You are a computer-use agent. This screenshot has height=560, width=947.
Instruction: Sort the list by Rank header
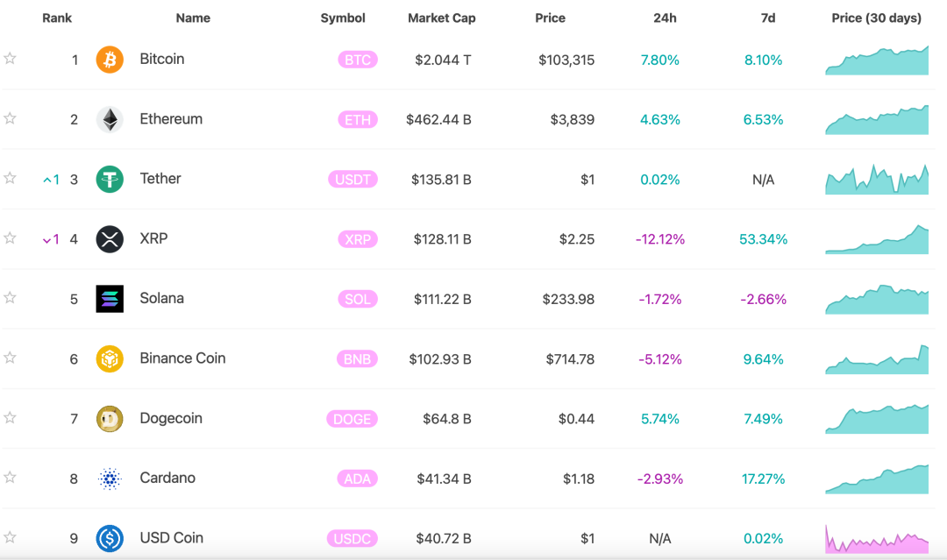tap(57, 18)
